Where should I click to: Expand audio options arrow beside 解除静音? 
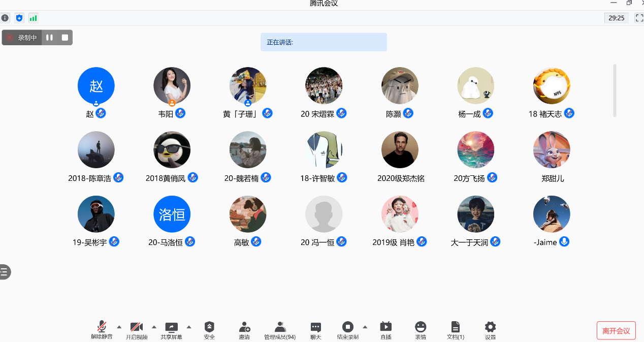(119, 327)
